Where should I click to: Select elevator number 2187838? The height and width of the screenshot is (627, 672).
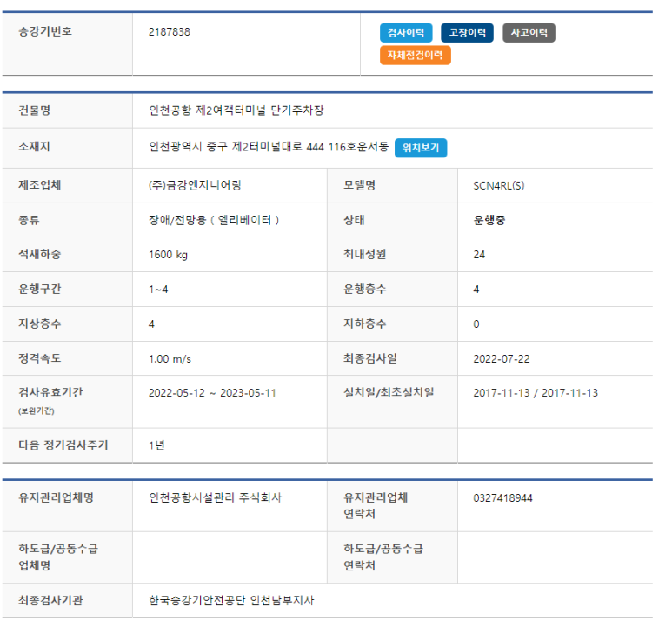[x=170, y=32]
